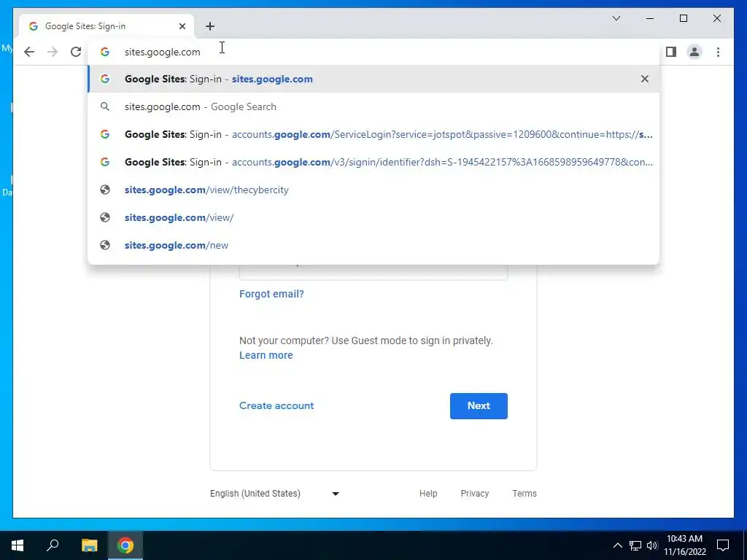Click the forward navigation arrow

(x=53, y=52)
